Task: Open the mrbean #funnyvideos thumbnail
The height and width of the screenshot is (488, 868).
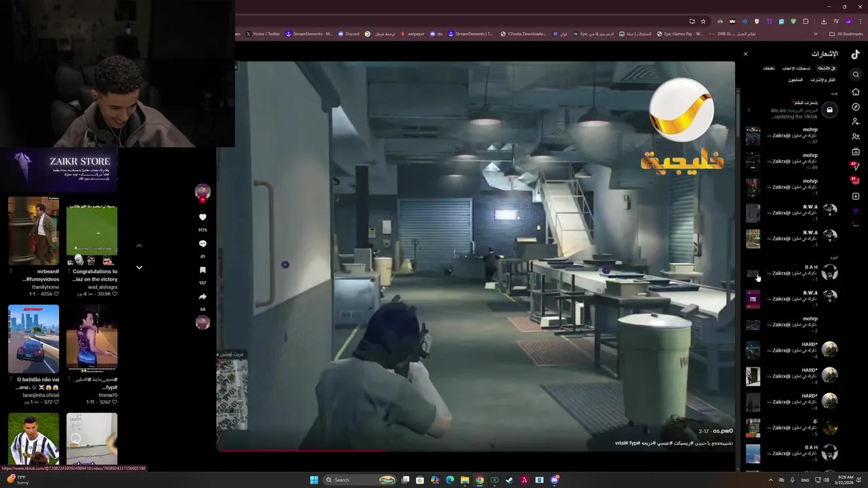Action: (33, 230)
